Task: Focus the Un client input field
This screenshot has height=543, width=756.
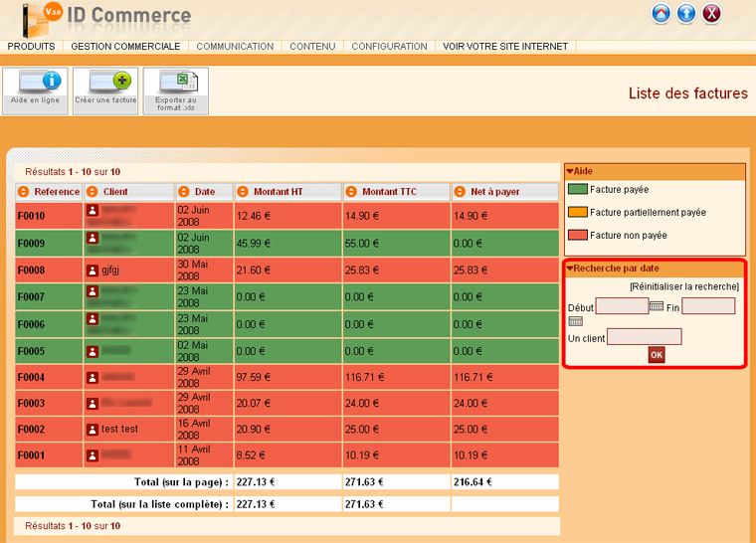Action: 645,336
